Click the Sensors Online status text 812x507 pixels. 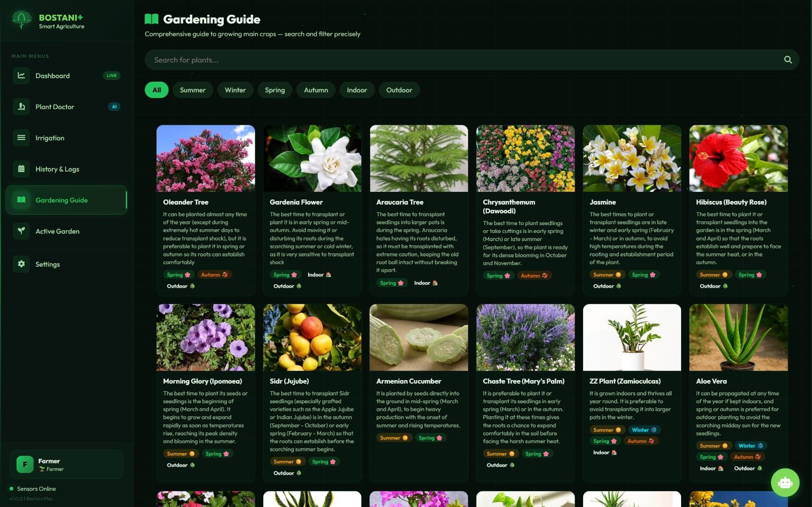[x=37, y=489]
